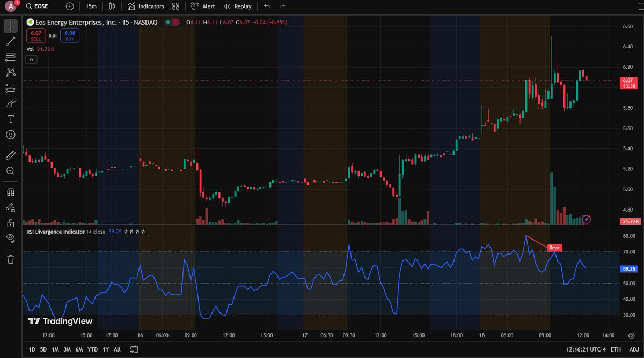Open the emoji icons tool
Viewport: 644px width, 358px height.
tap(11, 135)
